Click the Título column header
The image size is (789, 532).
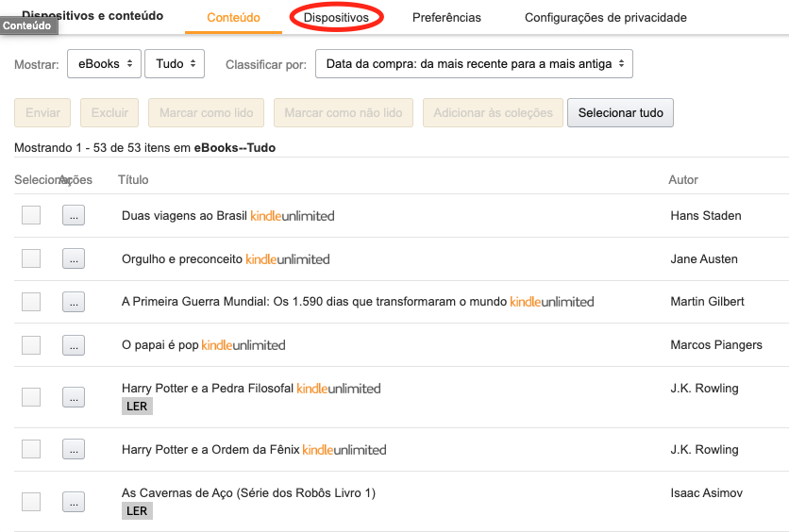coord(133,180)
